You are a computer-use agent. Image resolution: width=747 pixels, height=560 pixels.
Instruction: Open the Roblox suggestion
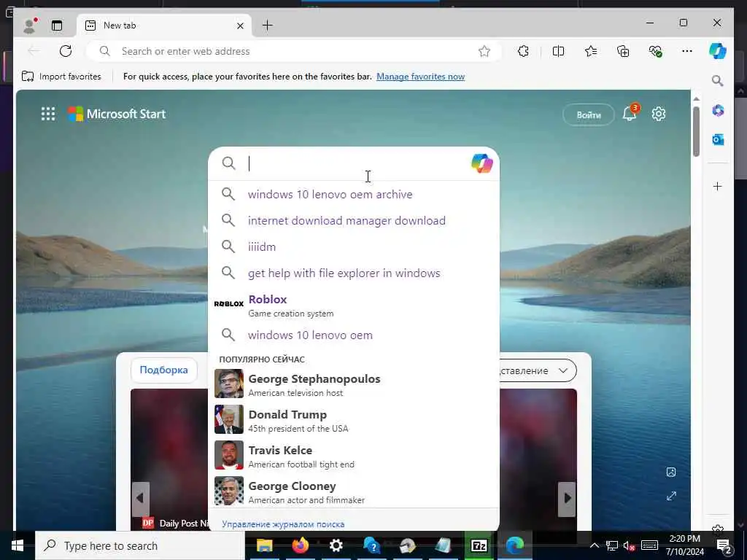[x=354, y=305]
